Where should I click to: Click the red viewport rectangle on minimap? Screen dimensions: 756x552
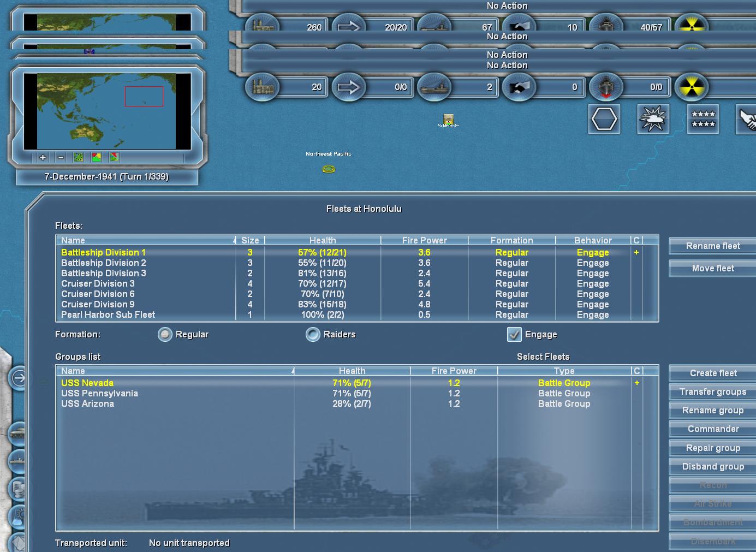pyautogui.click(x=144, y=96)
